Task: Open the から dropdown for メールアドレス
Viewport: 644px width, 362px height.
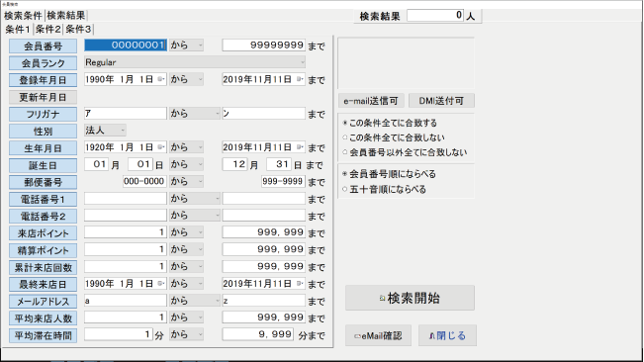Action: click(x=195, y=301)
